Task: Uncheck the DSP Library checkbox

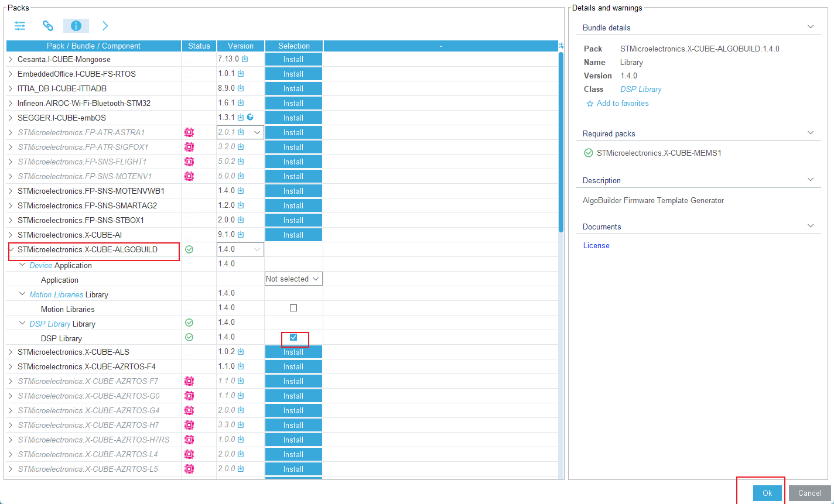Action: tap(293, 337)
